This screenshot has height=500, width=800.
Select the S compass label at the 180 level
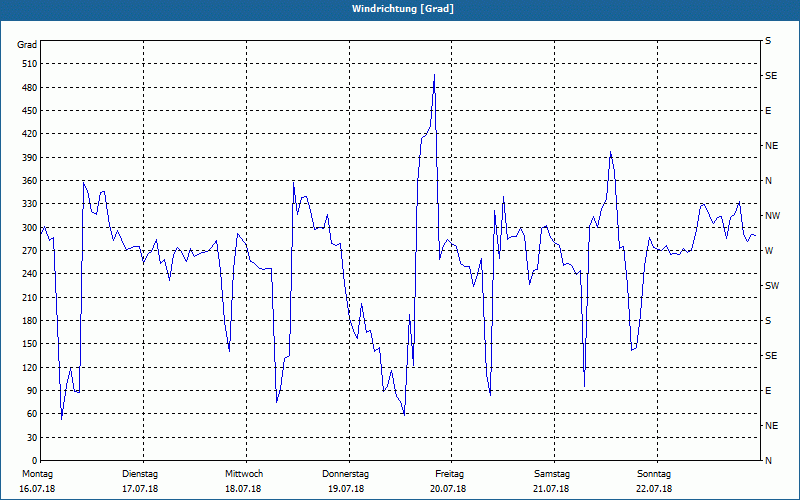pyautogui.click(x=768, y=321)
